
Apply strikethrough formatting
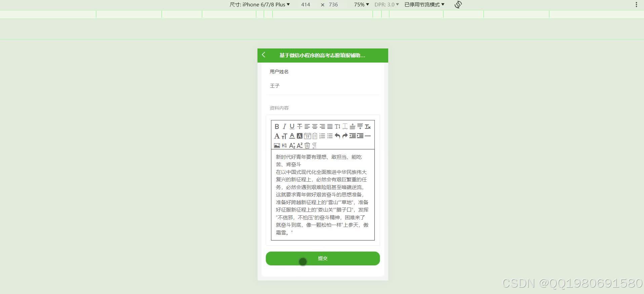pyautogui.click(x=299, y=126)
